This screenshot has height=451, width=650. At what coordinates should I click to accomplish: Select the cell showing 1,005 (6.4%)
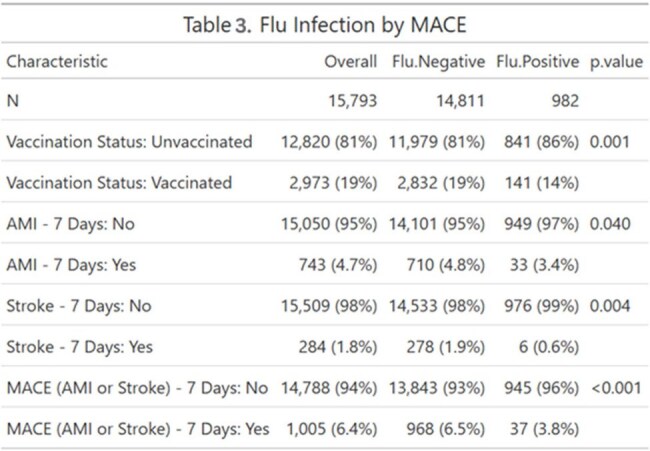point(332,429)
